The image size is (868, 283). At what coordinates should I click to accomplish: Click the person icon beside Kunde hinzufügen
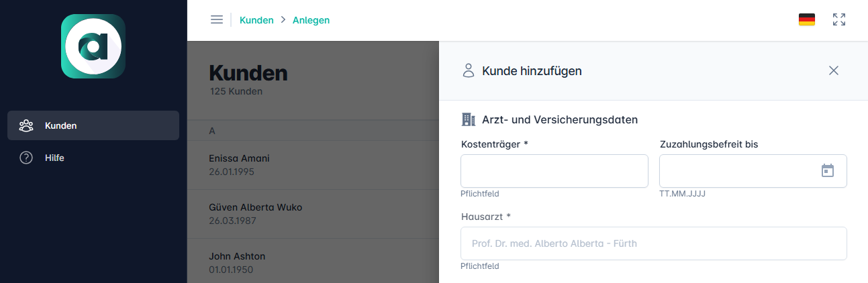469,70
